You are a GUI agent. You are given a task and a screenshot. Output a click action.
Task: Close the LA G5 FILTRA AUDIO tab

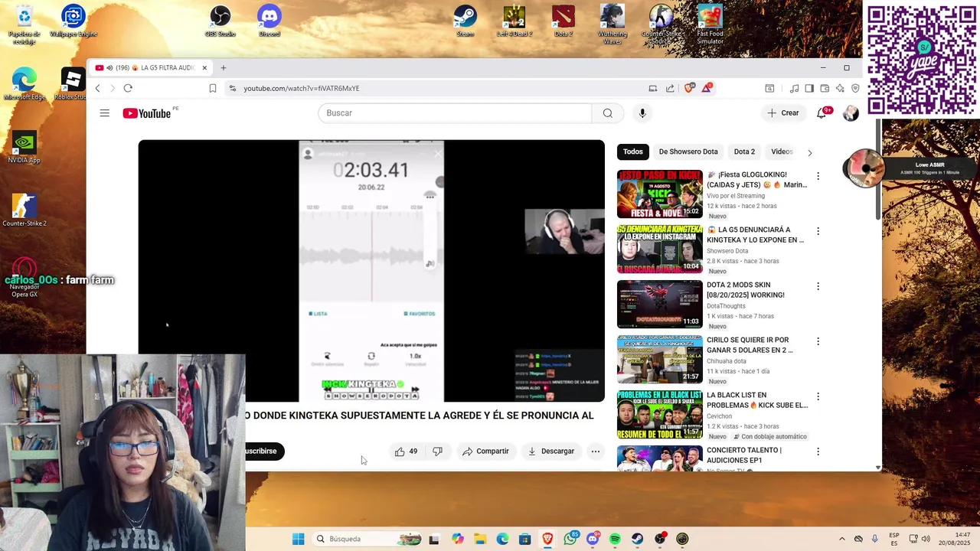point(204,68)
